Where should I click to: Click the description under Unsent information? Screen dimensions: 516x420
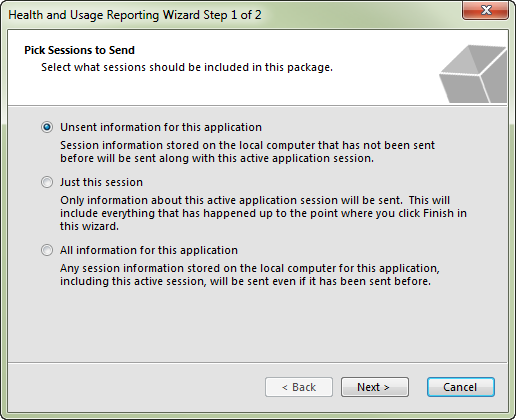click(247, 152)
